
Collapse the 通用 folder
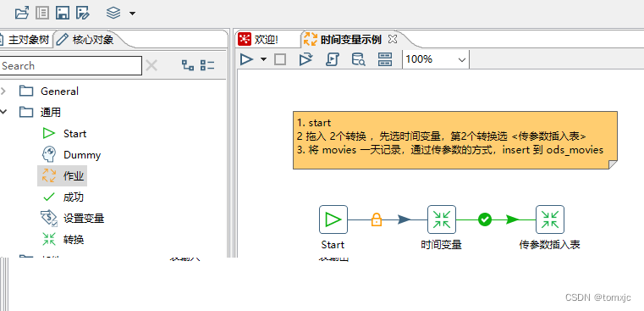[3, 112]
